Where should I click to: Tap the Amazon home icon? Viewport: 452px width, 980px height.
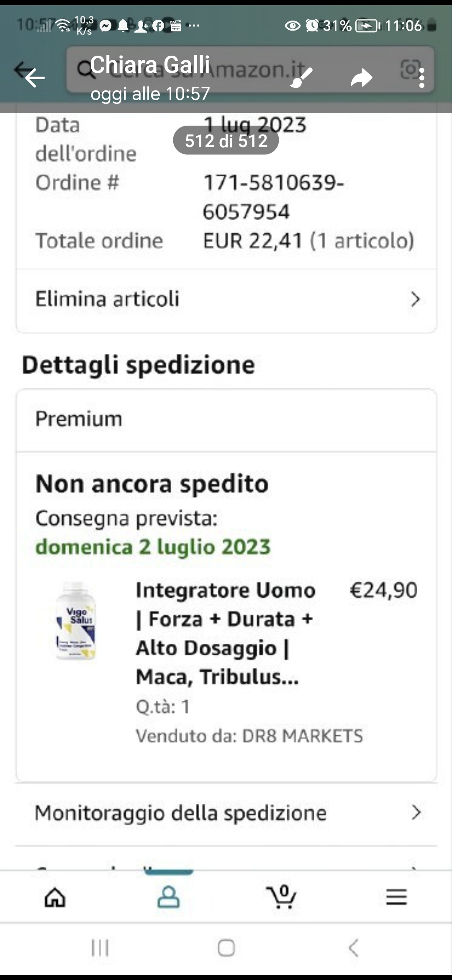click(x=55, y=897)
